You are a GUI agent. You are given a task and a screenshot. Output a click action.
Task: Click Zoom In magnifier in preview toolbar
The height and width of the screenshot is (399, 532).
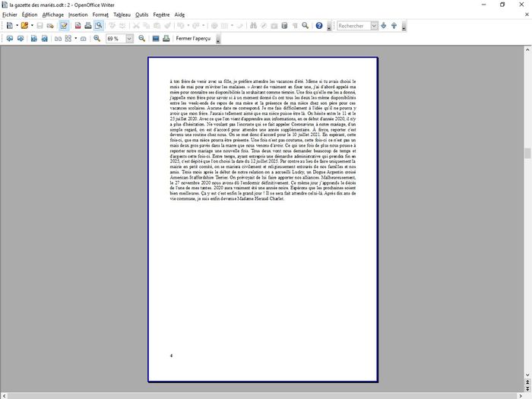[x=97, y=39]
